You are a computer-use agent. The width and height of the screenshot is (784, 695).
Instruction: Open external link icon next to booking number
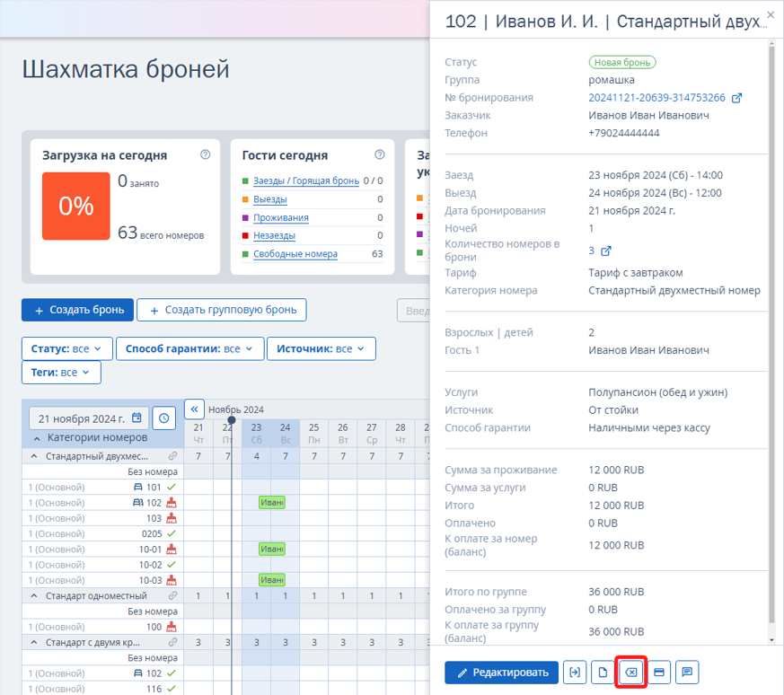[736, 98]
